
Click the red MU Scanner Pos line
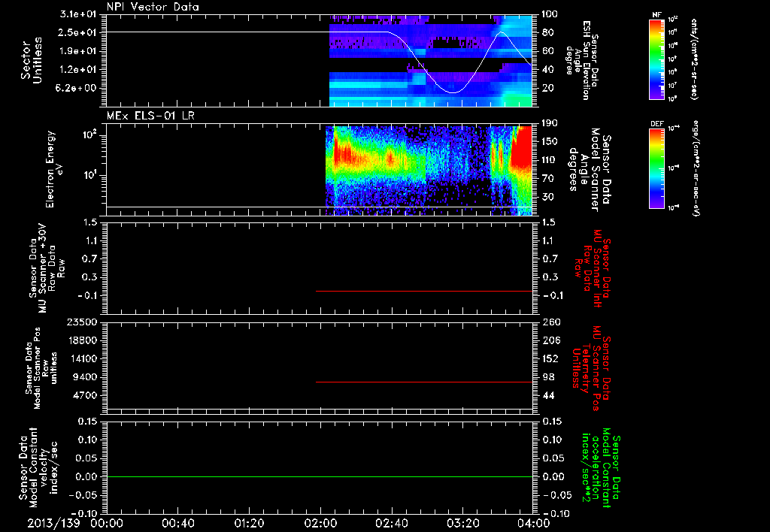424,382
